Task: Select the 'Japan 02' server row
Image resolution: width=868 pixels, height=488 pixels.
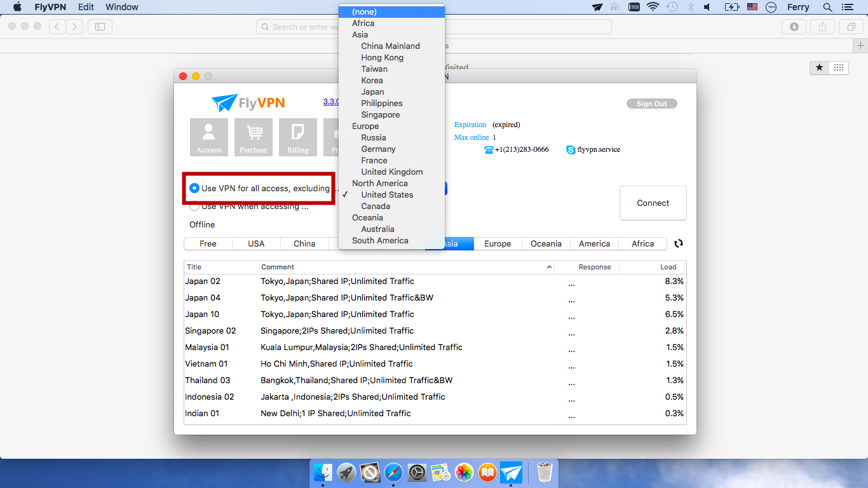Action: click(435, 281)
